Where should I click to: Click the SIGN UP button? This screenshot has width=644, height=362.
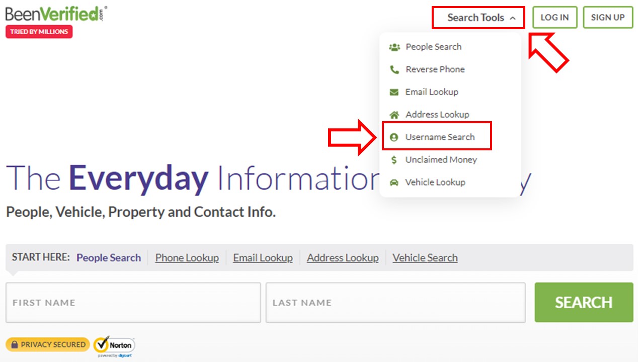pyautogui.click(x=608, y=18)
